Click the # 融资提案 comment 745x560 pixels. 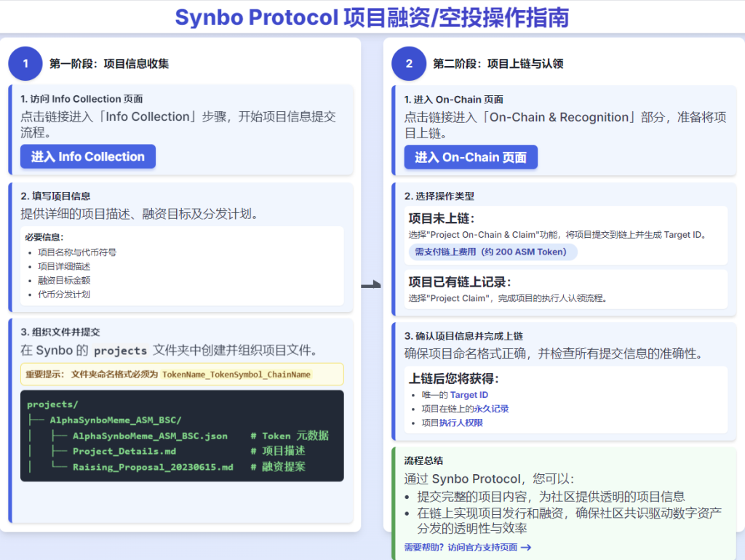coord(278,467)
